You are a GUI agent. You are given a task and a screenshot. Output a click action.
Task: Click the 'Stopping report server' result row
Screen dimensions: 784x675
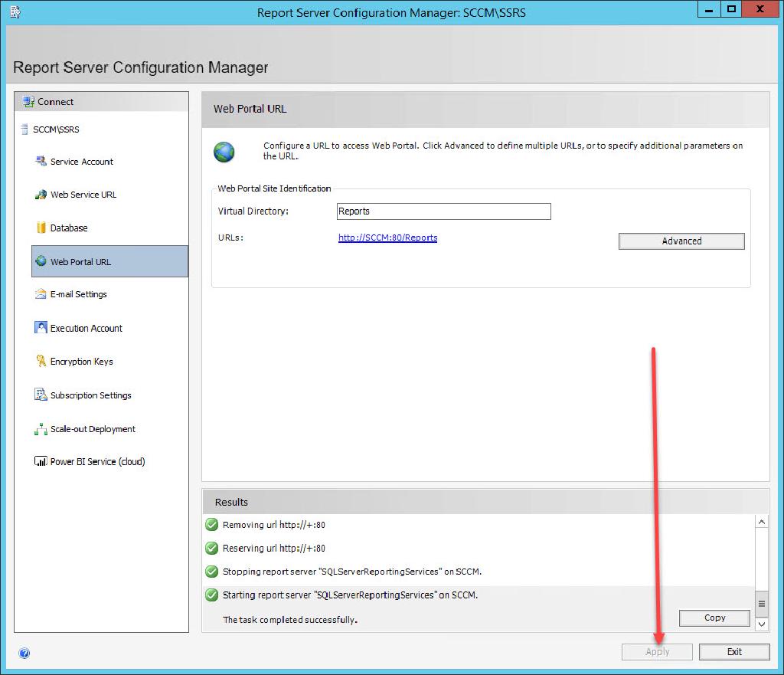click(479, 572)
